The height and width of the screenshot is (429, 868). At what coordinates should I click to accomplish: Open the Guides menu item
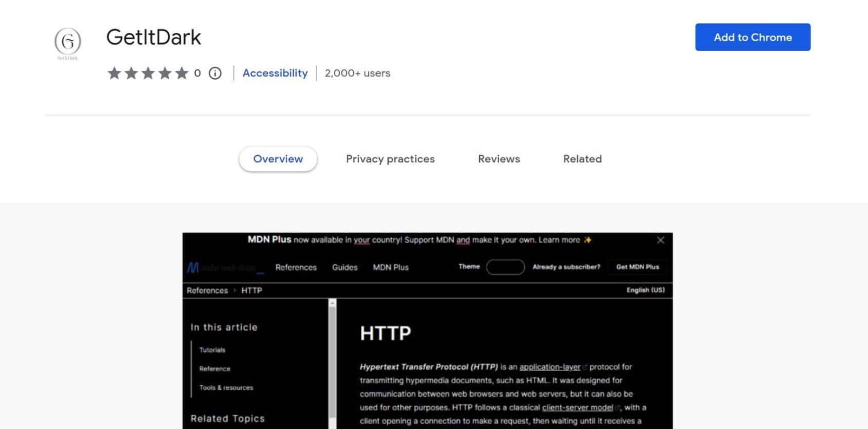pos(345,268)
